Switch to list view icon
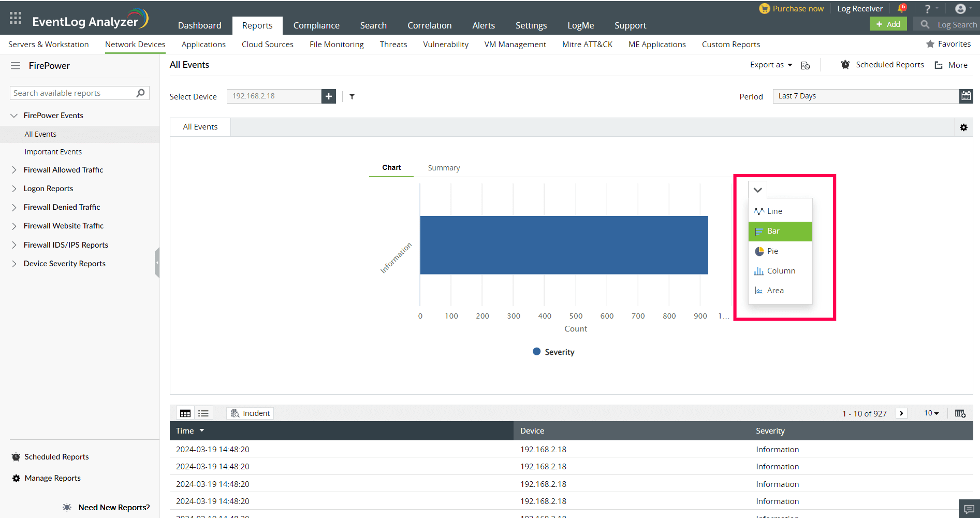 click(x=203, y=413)
